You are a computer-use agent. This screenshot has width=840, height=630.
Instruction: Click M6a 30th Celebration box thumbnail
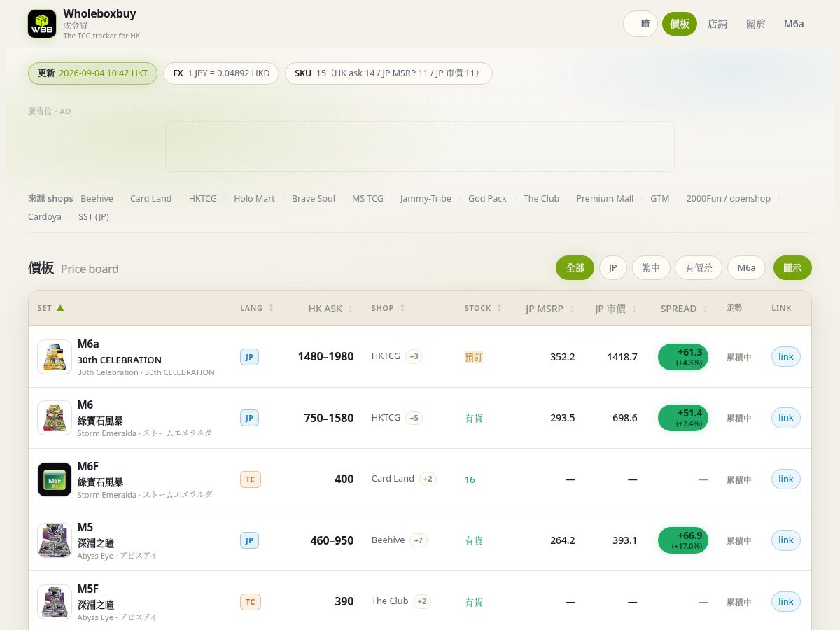55,357
